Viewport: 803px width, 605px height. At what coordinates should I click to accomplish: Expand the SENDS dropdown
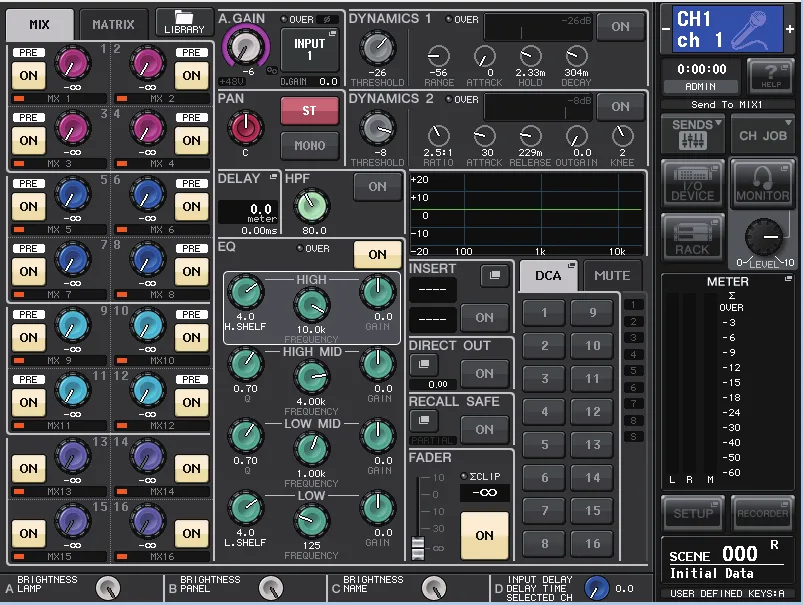pos(693,133)
